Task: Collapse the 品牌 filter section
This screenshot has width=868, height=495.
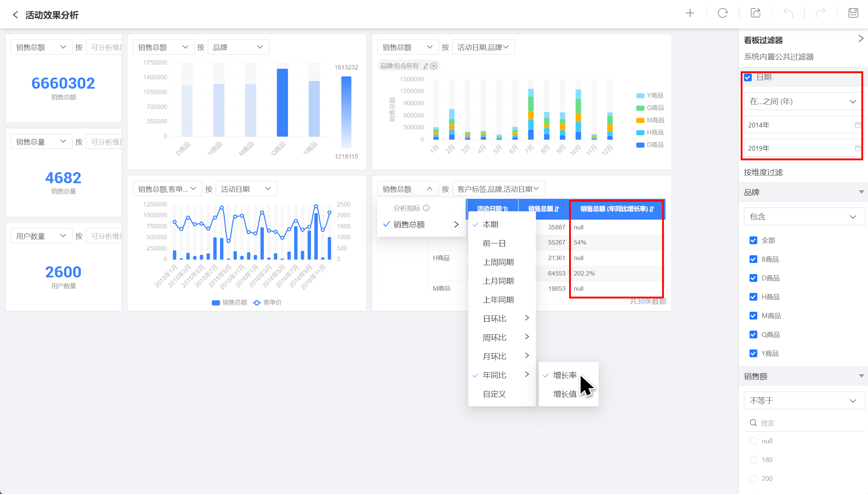Action: click(x=861, y=192)
